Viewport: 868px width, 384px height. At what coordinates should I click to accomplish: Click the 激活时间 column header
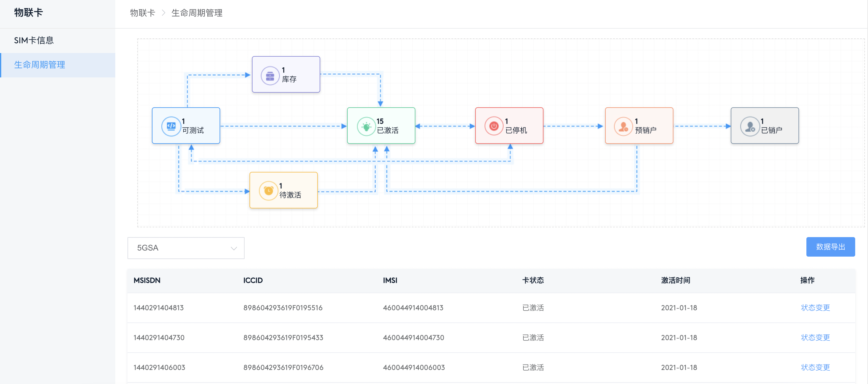(x=675, y=280)
